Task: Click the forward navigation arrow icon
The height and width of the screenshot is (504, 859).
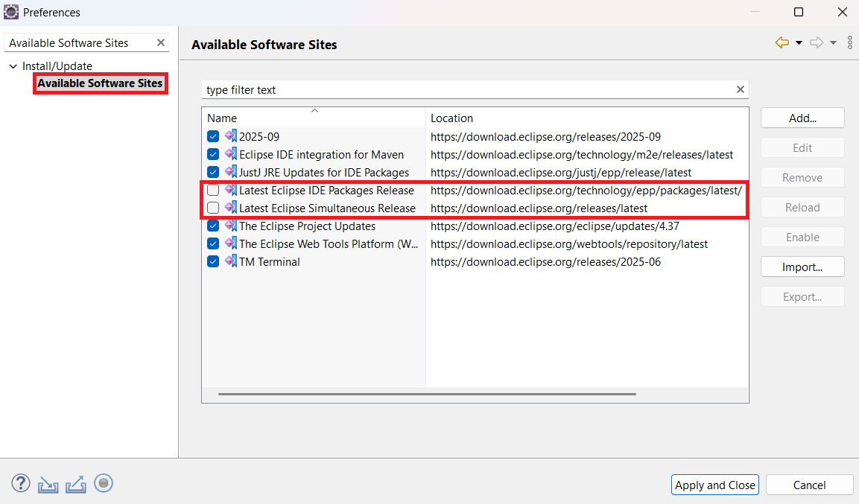Action: (x=817, y=43)
